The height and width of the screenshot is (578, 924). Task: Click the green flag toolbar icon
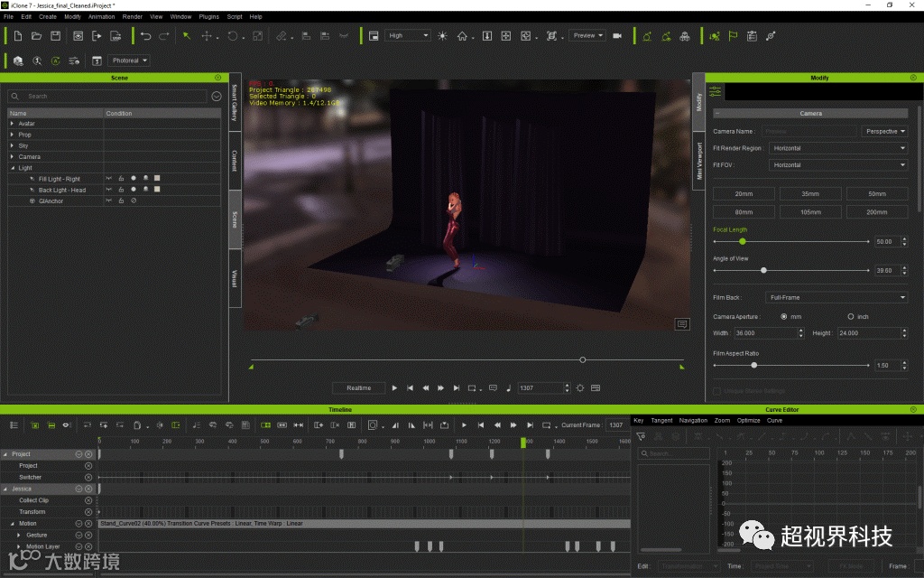tap(733, 36)
